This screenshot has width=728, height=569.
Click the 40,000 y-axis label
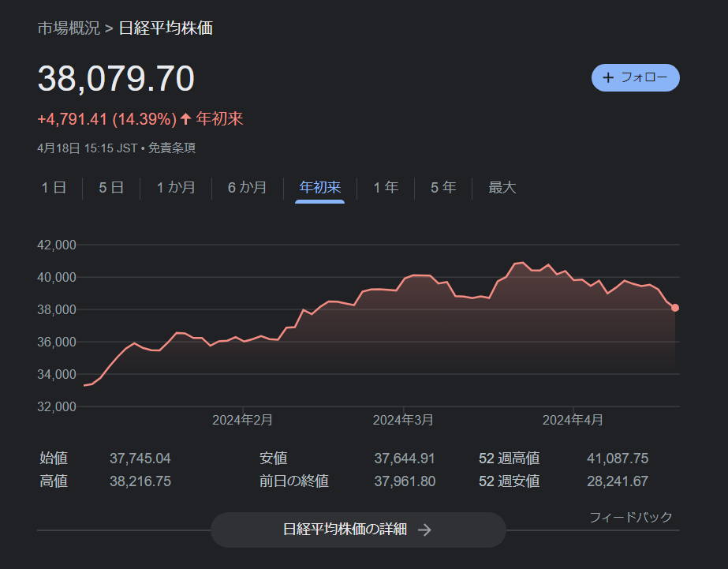57,277
